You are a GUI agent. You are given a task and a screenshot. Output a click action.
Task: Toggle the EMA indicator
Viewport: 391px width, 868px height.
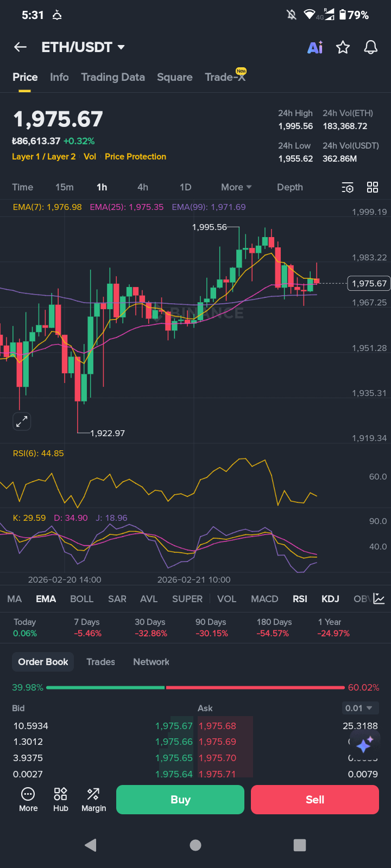(46, 599)
